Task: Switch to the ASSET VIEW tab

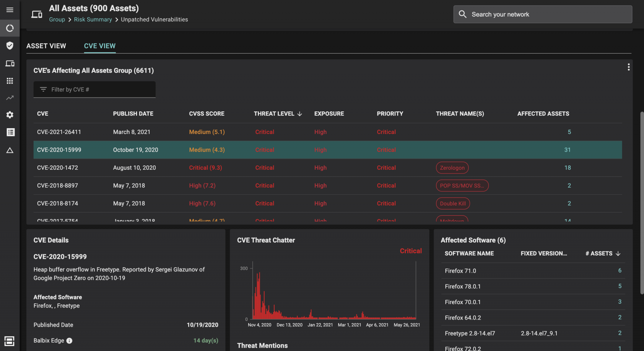Action: (46, 46)
